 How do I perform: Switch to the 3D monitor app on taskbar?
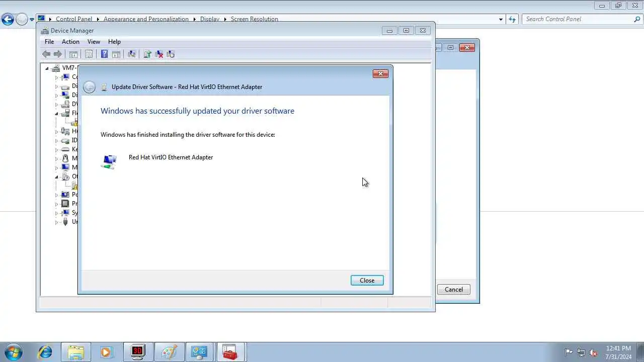click(137, 352)
